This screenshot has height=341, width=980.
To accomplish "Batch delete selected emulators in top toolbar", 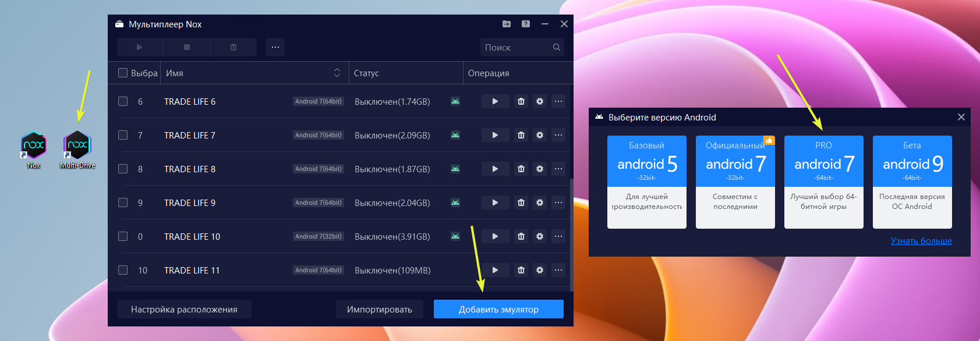I will [233, 47].
